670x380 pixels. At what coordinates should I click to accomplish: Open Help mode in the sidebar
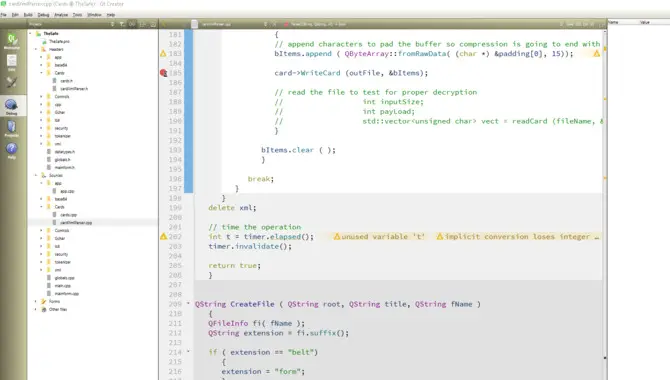click(x=12, y=150)
